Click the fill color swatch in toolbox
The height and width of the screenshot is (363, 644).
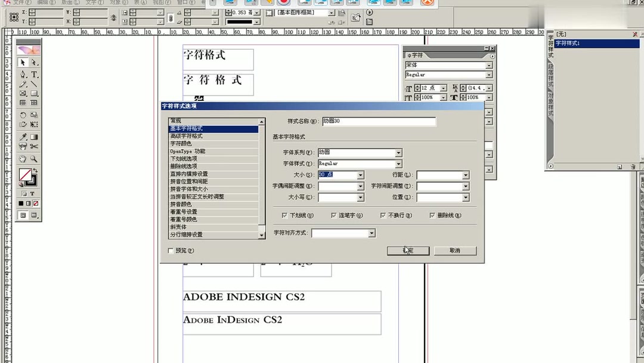(24, 174)
